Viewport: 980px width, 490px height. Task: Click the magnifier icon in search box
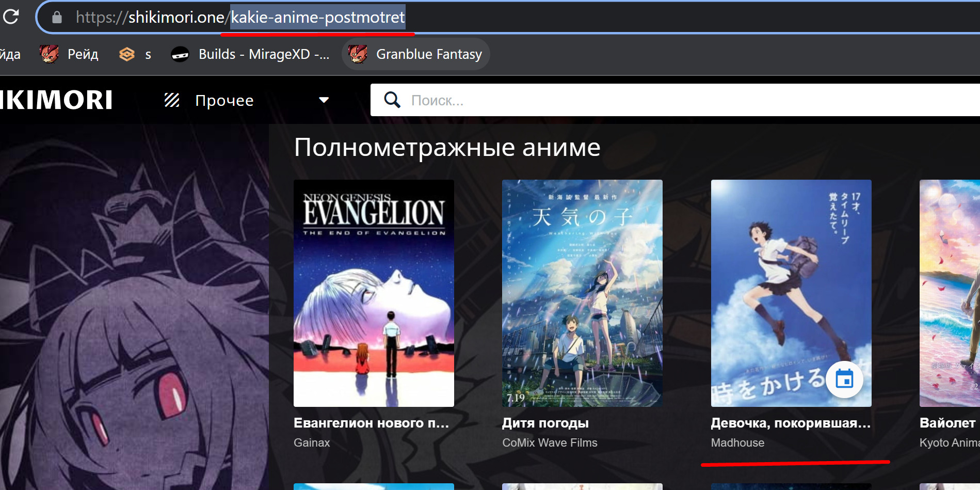coord(392,100)
